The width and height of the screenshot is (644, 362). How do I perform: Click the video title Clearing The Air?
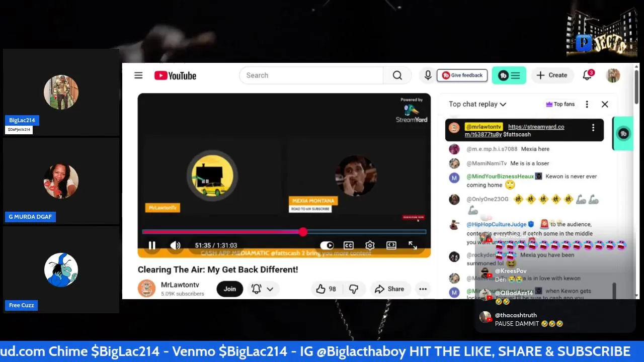218,269
